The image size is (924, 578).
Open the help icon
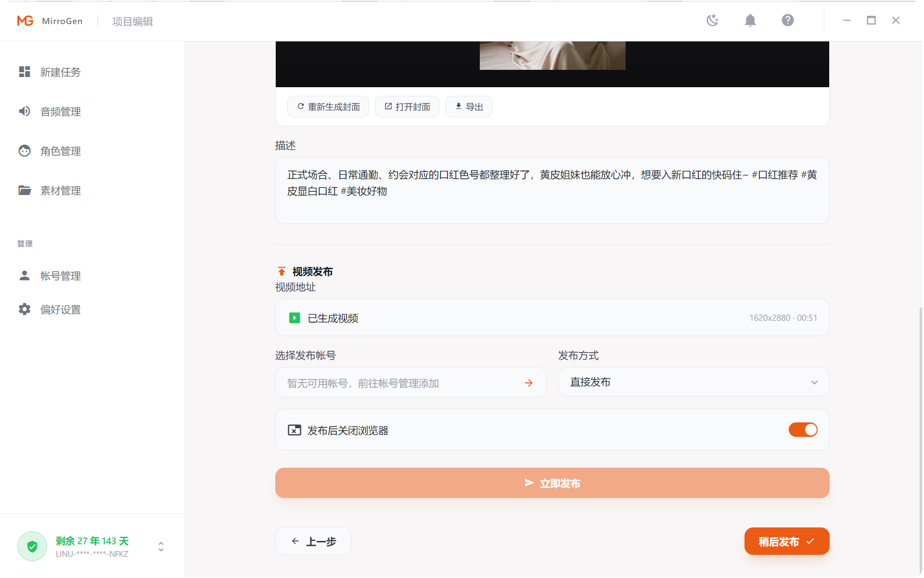pyautogui.click(x=787, y=20)
